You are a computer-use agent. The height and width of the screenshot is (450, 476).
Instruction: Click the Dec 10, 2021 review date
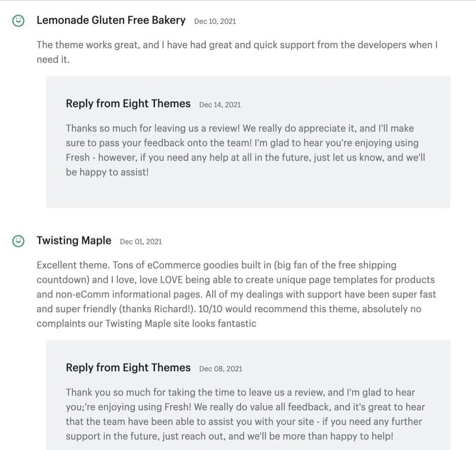tap(215, 21)
